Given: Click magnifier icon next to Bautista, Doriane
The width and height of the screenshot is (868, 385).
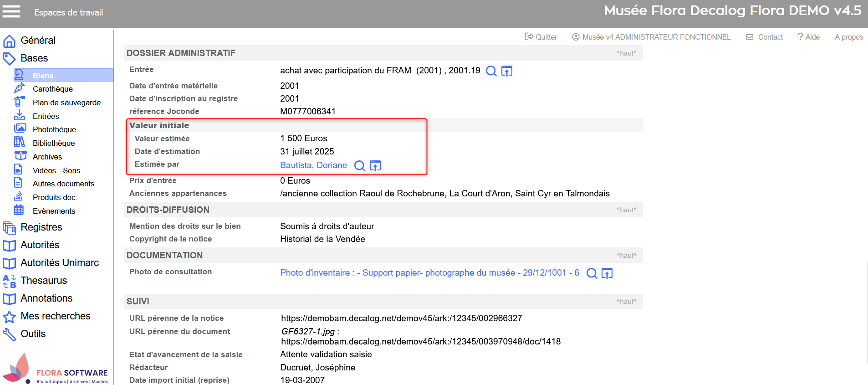Looking at the screenshot, I should (x=359, y=166).
